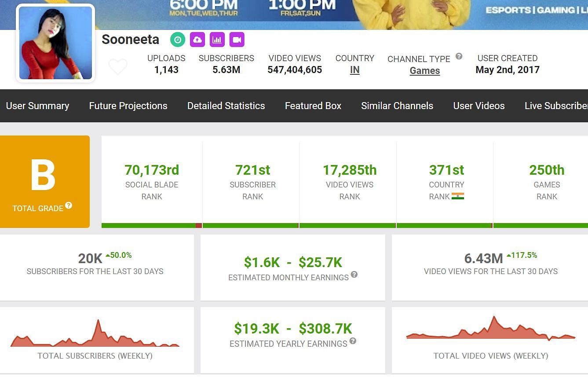Click the May 2nd, 2017 created date
The image size is (588, 385).
coord(508,70)
